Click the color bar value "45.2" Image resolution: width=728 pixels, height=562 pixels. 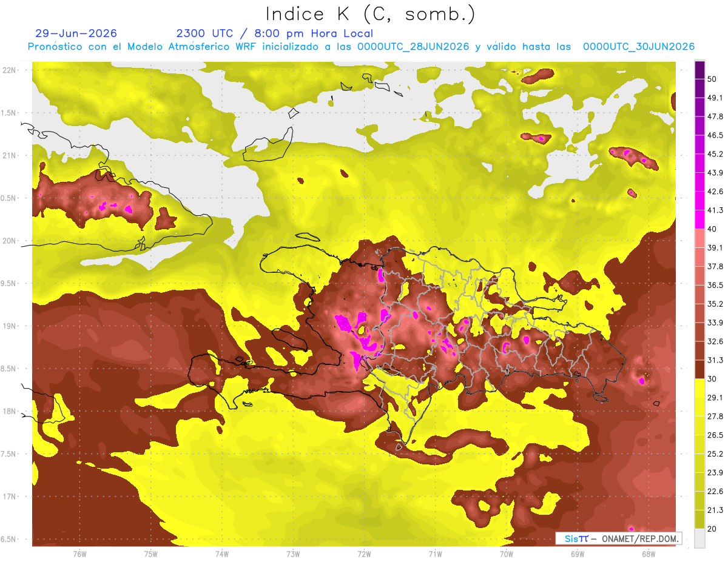[x=716, y=154]
